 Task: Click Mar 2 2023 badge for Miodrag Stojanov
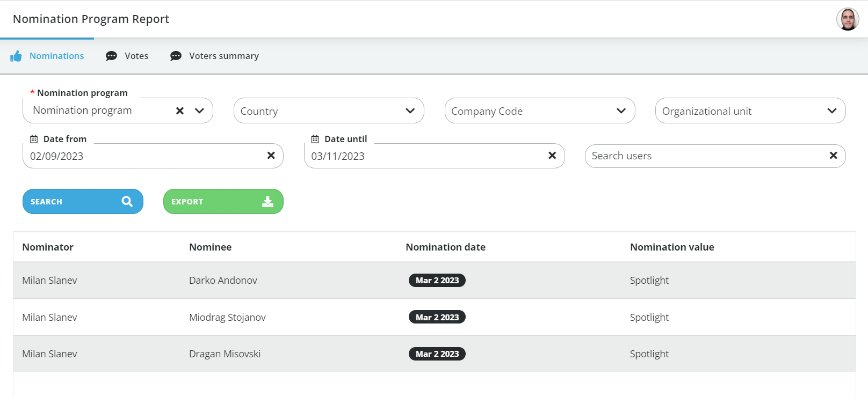[437, 318]
